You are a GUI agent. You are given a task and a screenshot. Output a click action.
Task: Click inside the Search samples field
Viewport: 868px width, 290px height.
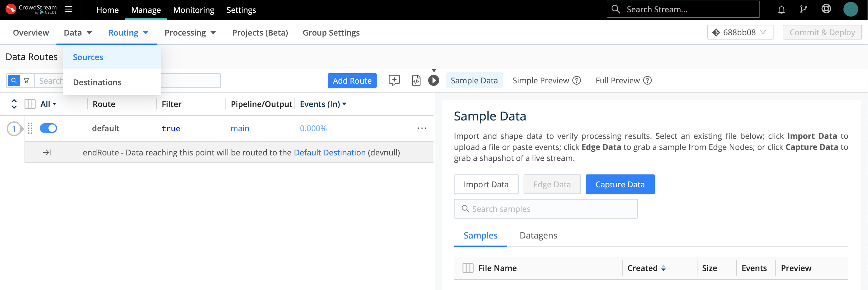(546, 208)
